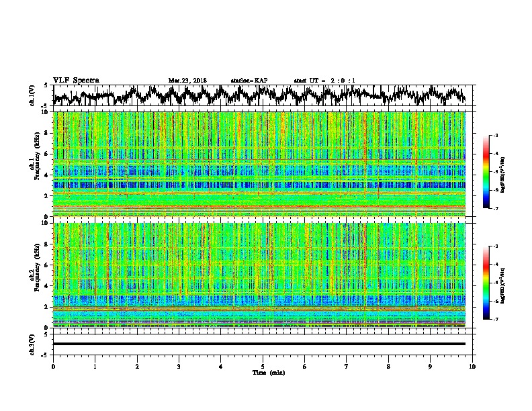Click the "5" tick on ch.1(V) axis
This screenshot has height=411, width=532.
pos(46,85)
